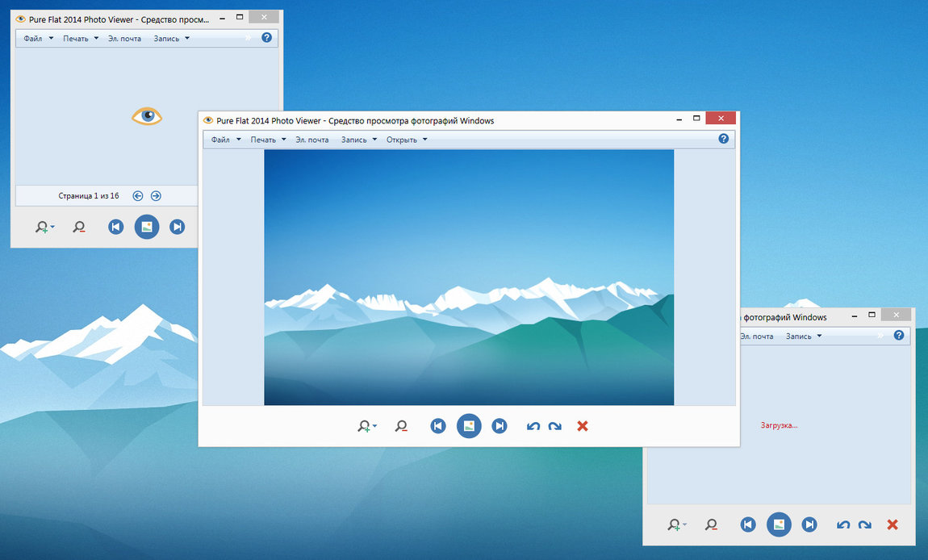Open help icon in top-left window
This screenshot has width=928, height=560.
[x=266, y=37]
